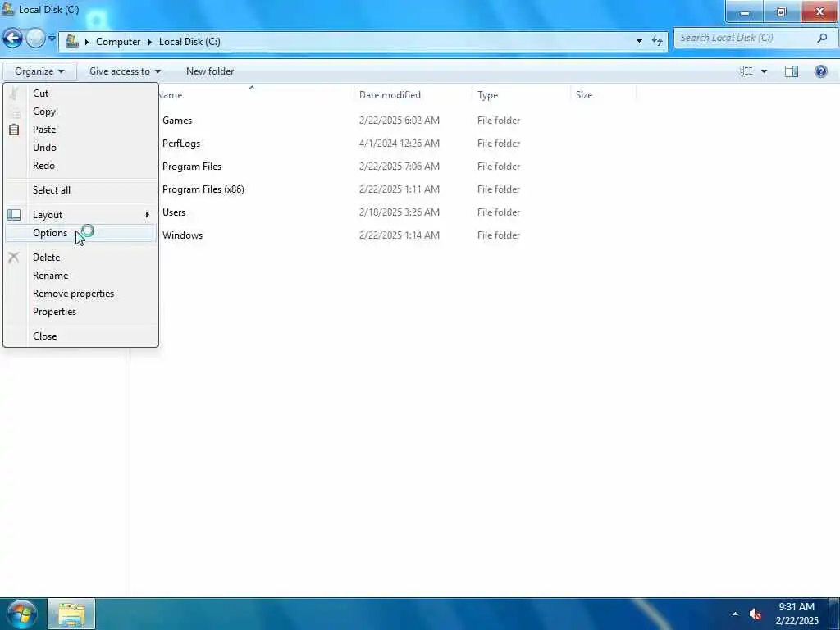Image resolution: width=840 pixels, height=630 pixels.
Task: Click the File Explorer taskbar icon
Action: (x=71, y=614)
